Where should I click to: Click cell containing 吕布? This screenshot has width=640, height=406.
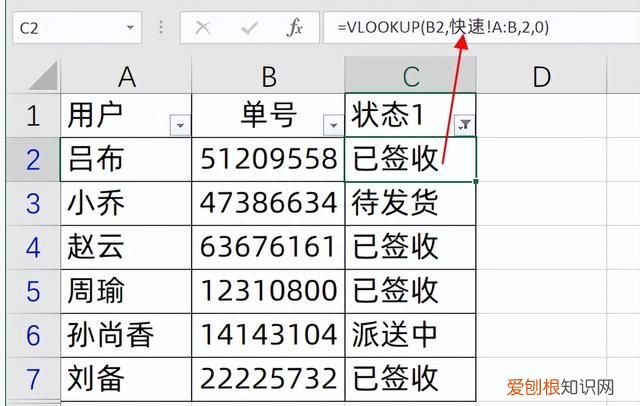[126, 160]
